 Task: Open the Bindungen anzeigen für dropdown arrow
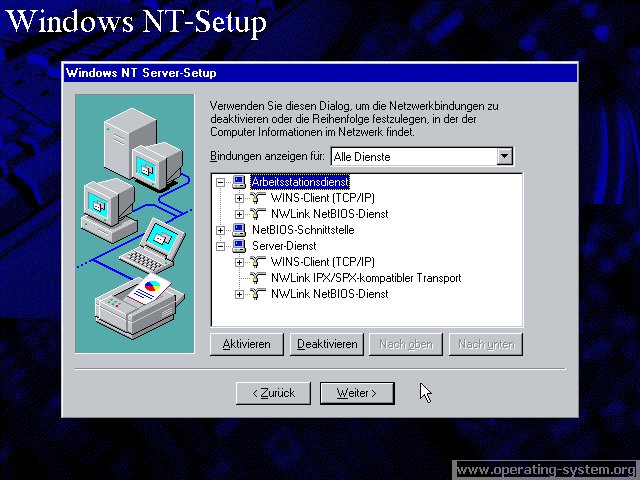504,156
